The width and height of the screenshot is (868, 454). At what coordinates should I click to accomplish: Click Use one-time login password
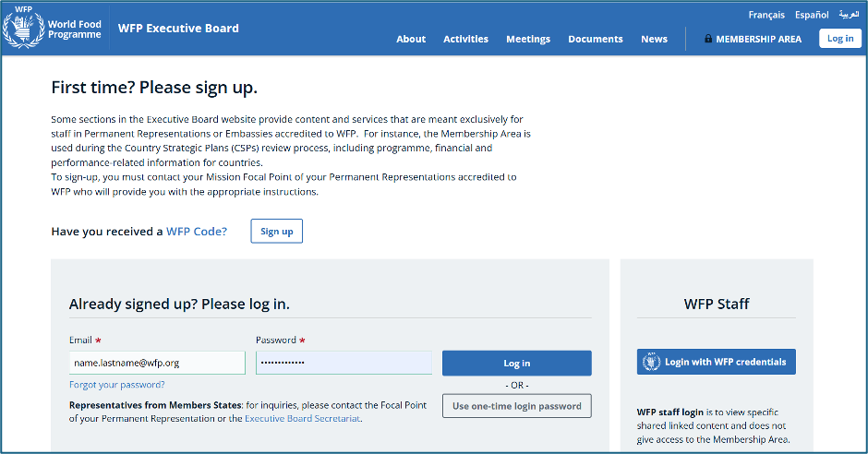pyautogui.click(x=516, y=406)
